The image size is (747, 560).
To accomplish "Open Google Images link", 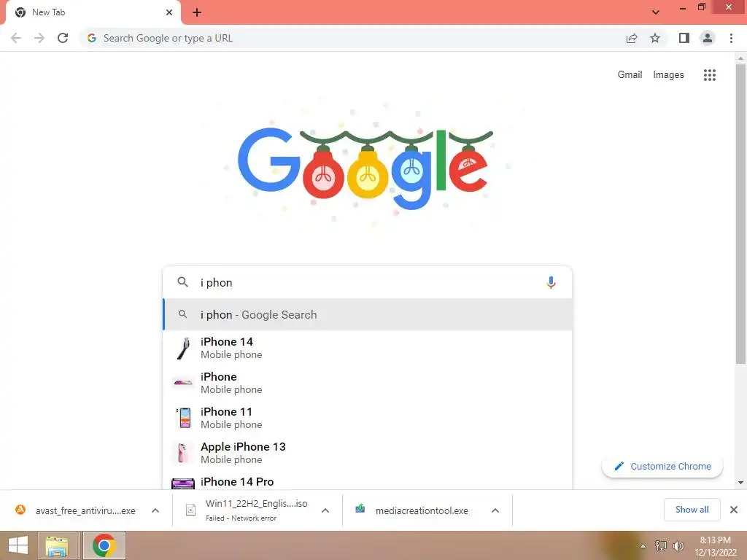I will (x=668, y=75).
